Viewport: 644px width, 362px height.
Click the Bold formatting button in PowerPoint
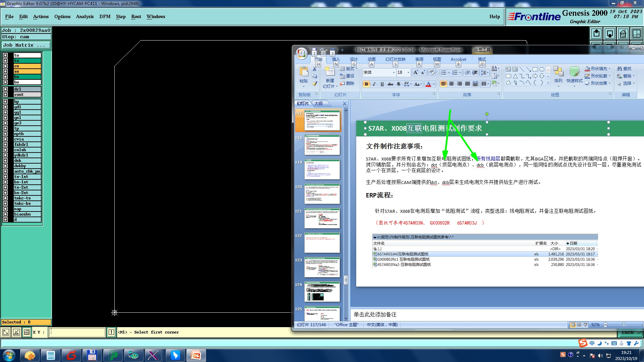coord(366,84)
